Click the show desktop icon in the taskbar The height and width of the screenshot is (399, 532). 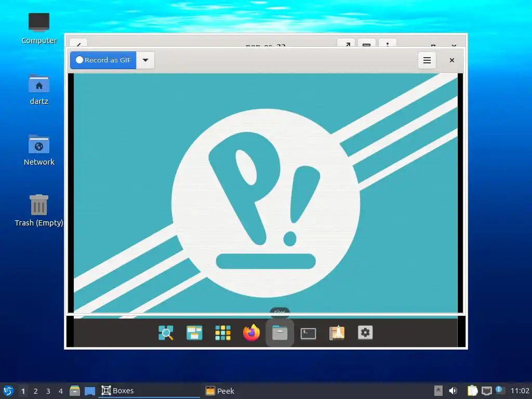tap(90, 391)
